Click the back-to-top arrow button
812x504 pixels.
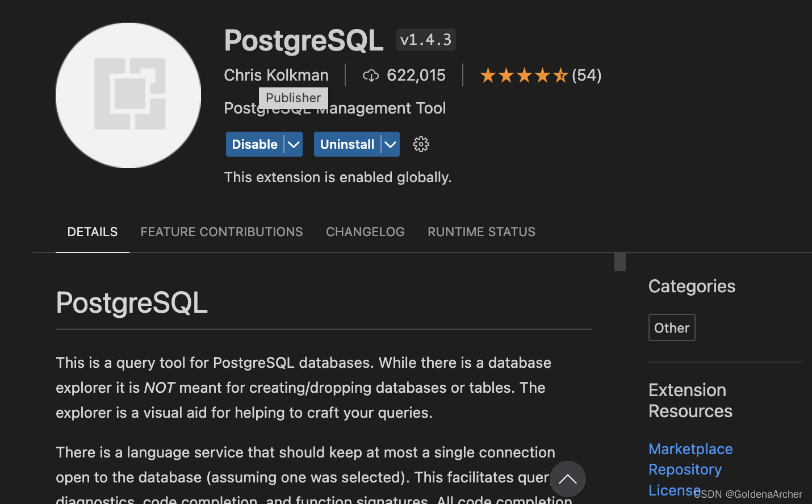[568, 480]
